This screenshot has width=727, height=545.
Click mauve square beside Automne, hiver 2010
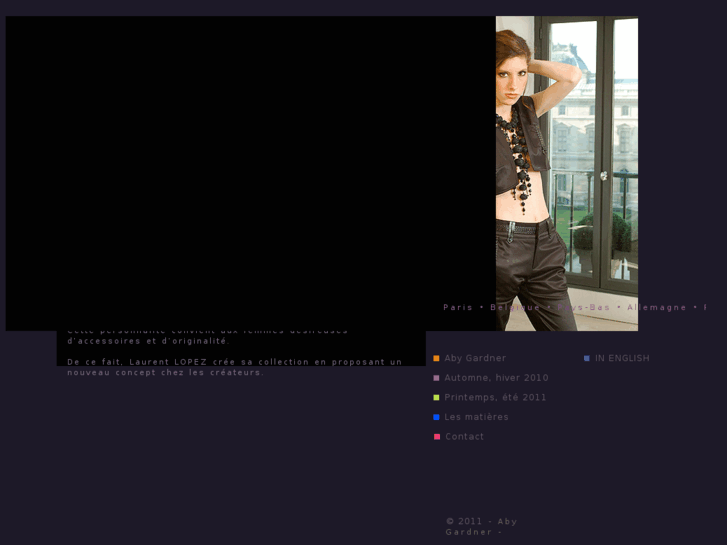pyautogui.click(x=436, y=378)
